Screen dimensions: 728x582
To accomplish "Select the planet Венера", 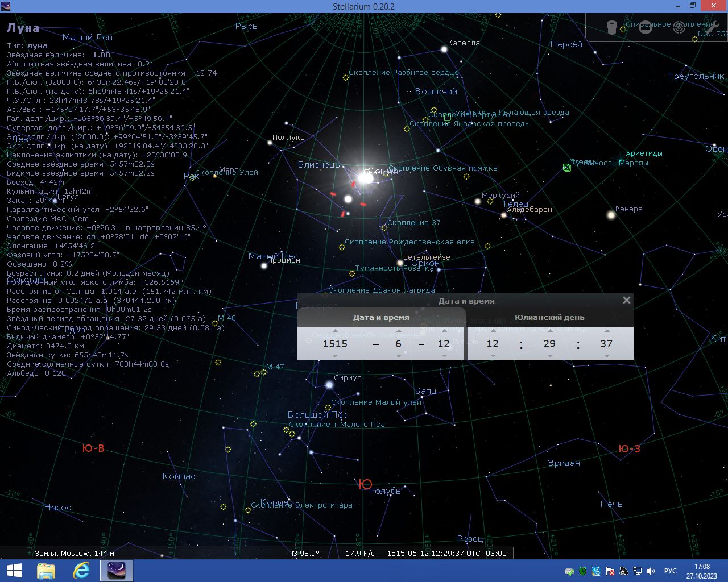I will pos(611,215).
